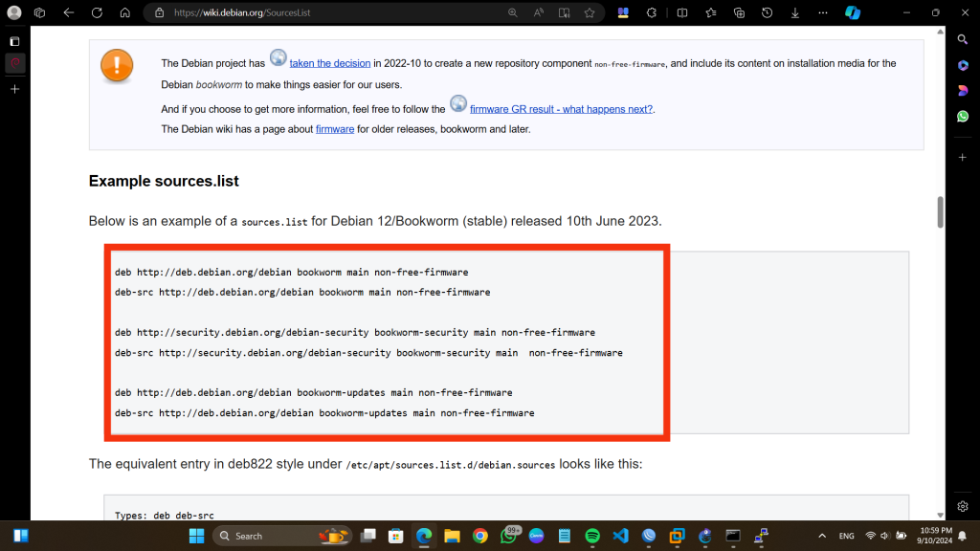Toggle split screen view
This screenshot has width=980, height=551.
[681, 13]
